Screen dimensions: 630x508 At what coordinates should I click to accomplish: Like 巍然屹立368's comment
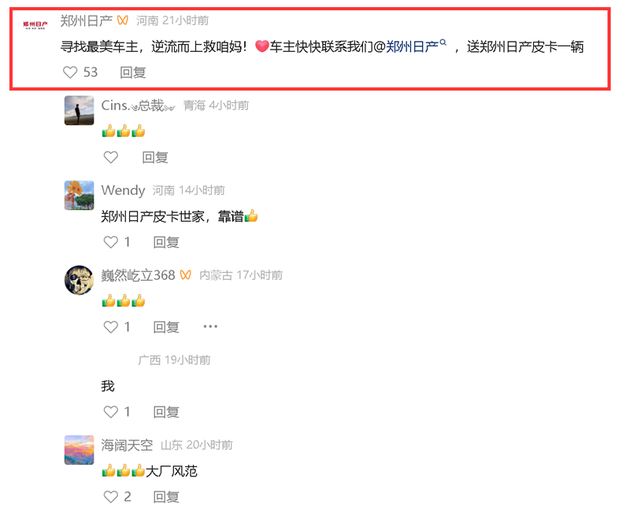tap(111, 327)
